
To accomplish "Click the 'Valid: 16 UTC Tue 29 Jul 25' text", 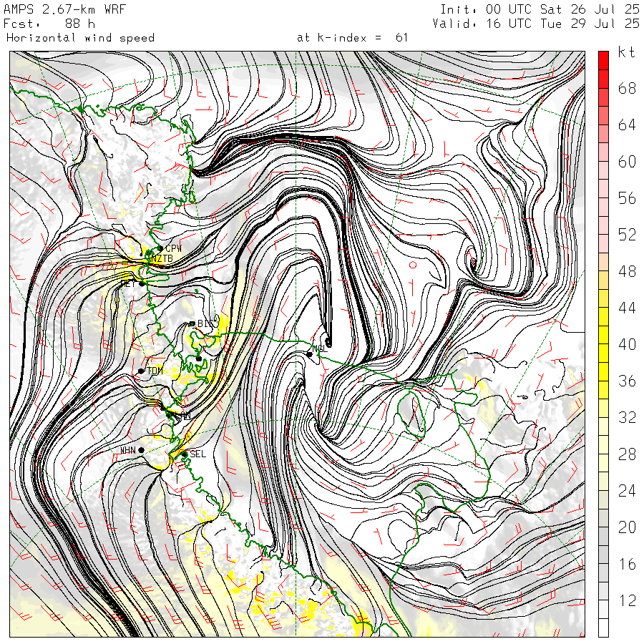I will pyautogui.click(x=535, y=24).
